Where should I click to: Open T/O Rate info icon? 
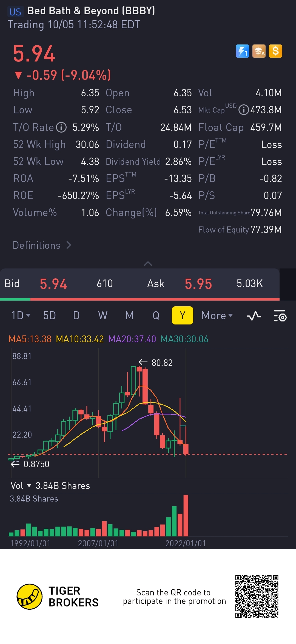click(x=61, y=127)
